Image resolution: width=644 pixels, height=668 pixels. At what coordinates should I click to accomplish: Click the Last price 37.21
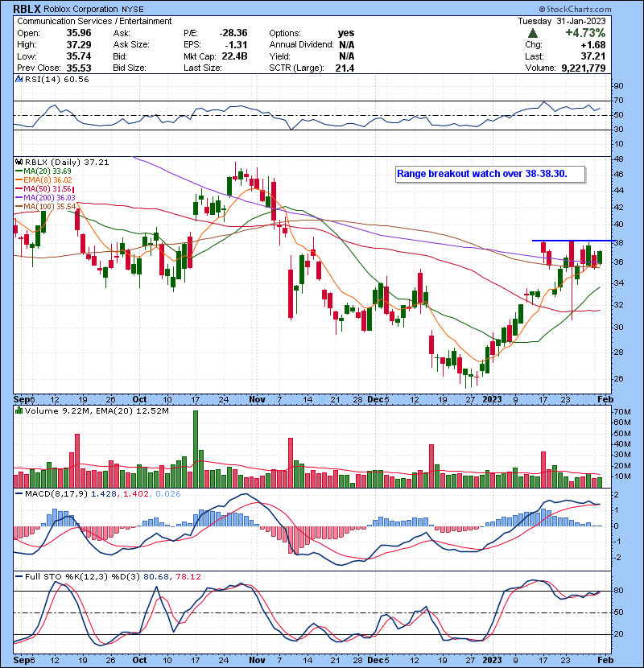click(592, 56)
